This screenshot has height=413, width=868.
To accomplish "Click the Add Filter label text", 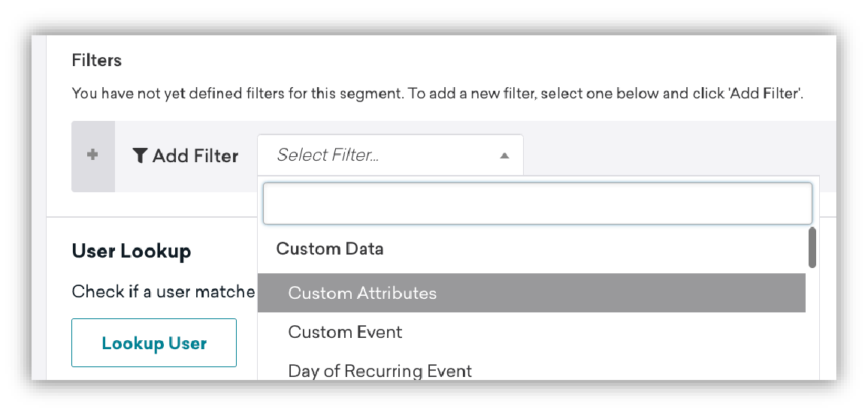I will 195,156.
